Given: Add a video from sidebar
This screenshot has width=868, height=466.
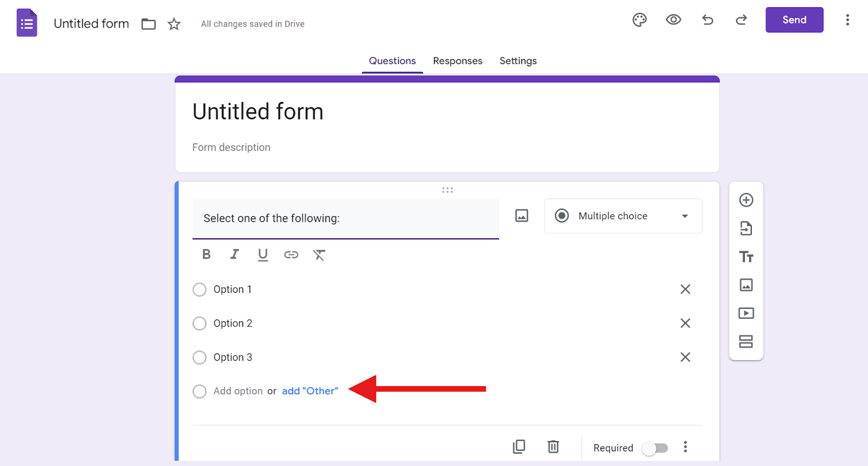Looking at the screenshot, I should [x=746, y=313].
